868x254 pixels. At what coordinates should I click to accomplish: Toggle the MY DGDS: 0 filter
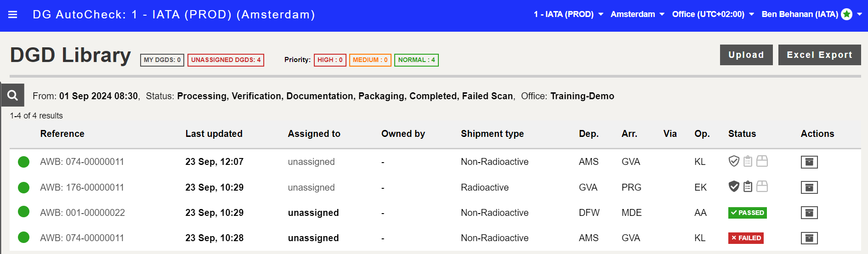[x=162, y=60]
